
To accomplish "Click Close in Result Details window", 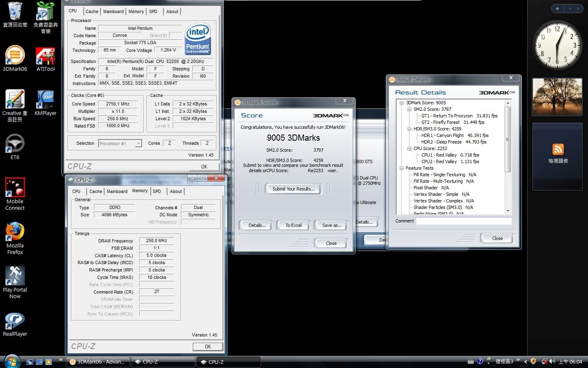I will [497, 238].
